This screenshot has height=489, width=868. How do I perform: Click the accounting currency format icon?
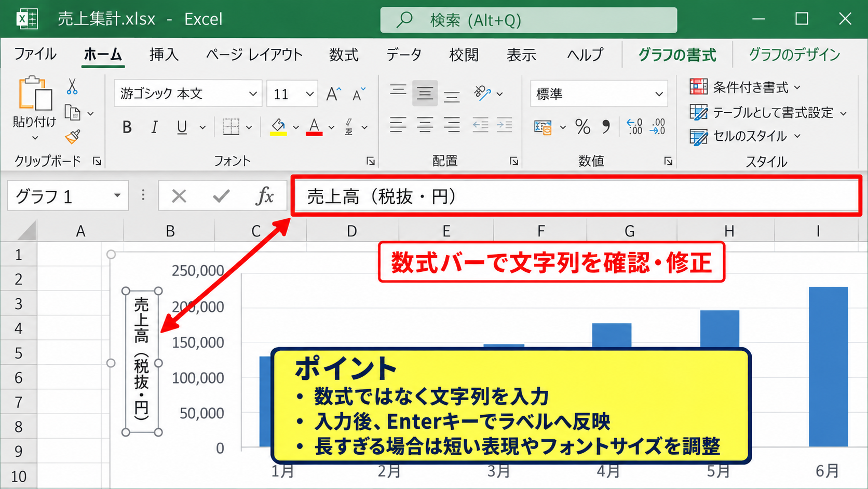pos(543,127)
